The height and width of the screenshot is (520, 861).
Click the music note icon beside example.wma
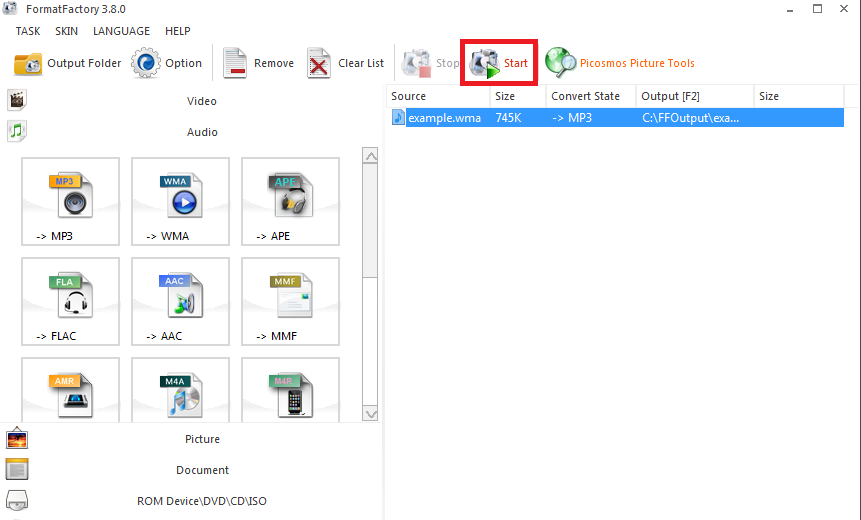398,118
